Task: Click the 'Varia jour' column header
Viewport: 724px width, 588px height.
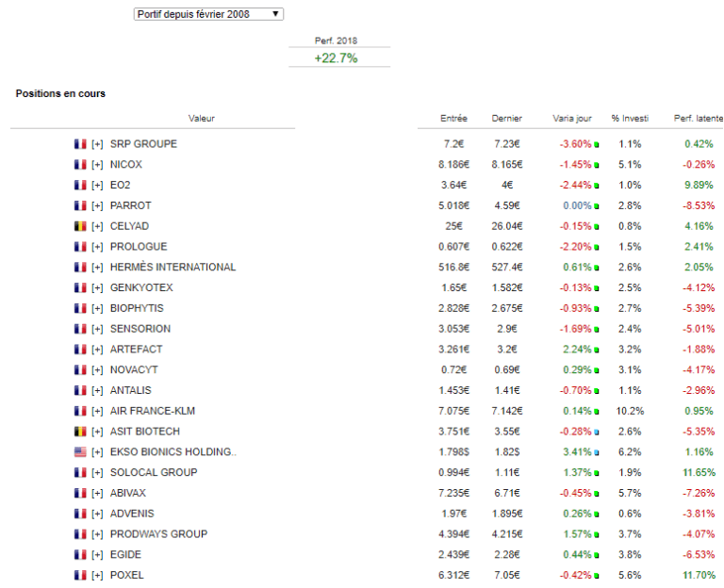Action: coord(572,119)
